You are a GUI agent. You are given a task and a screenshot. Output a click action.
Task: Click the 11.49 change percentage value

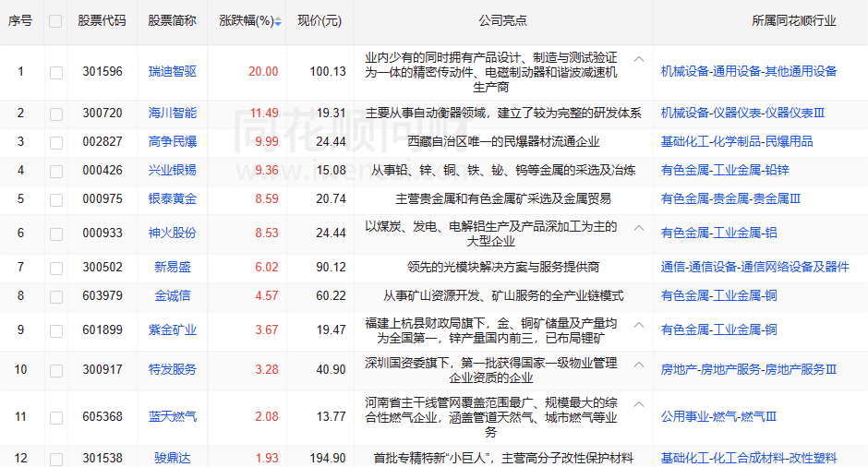point(264,113)
